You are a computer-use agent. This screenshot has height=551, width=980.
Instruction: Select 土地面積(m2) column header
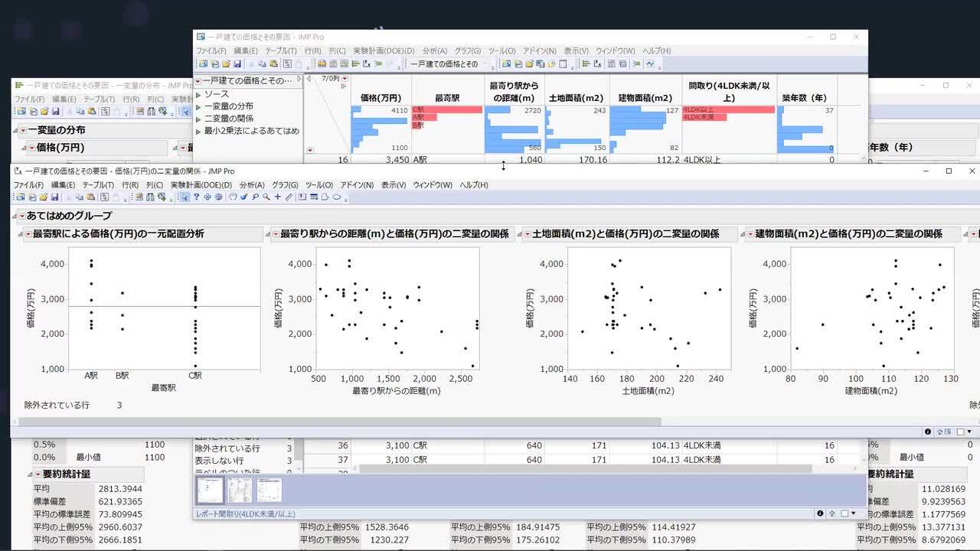point(577,98)
